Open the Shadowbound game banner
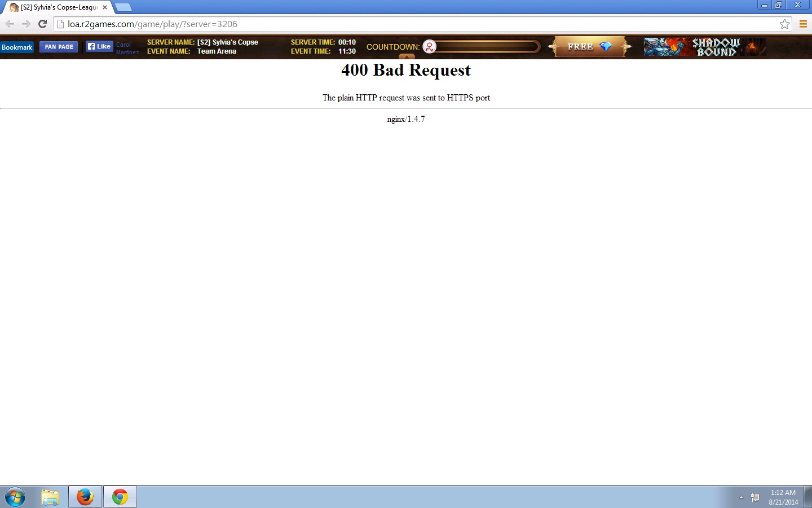 click(705, 47)
